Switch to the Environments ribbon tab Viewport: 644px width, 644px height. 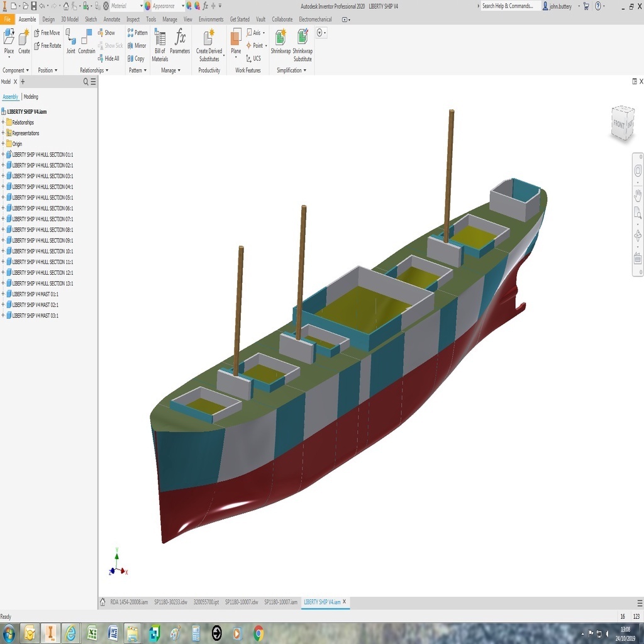(x=211, y=19)
